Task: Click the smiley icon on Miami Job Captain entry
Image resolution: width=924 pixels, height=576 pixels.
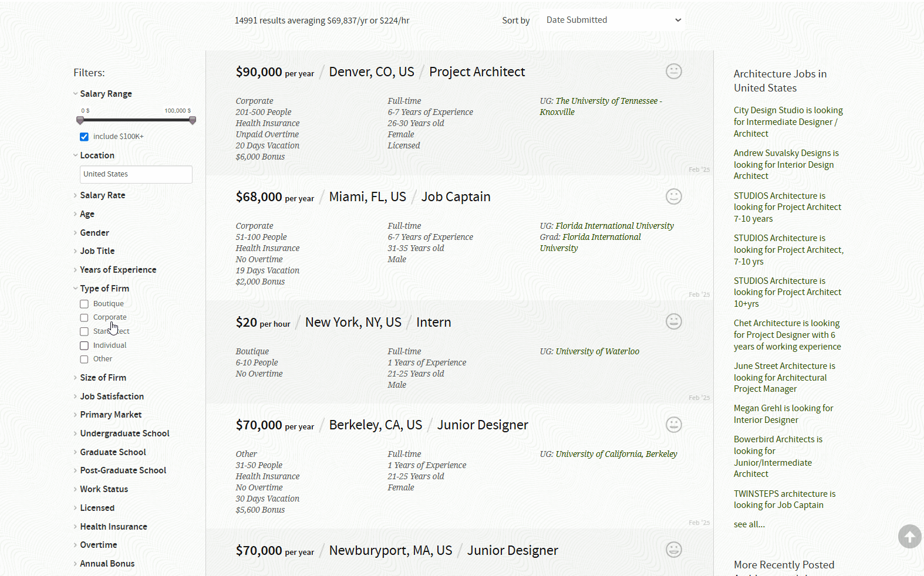Action: tap(673, 196)
